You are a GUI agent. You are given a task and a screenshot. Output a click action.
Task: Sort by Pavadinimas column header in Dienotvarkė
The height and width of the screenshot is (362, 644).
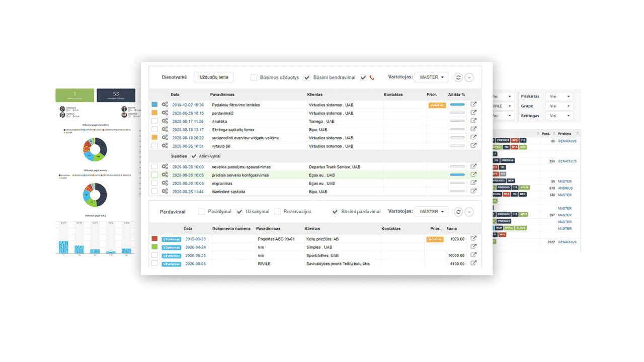[x=222, y=95]
